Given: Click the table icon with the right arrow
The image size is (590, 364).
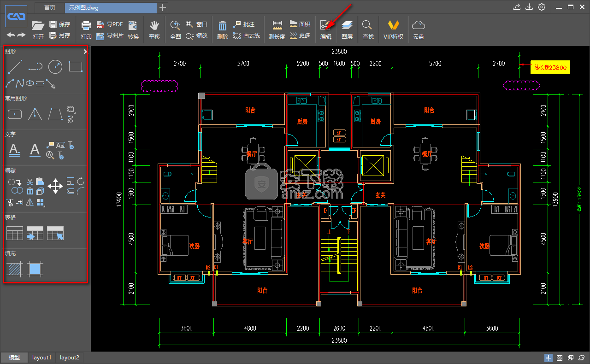Looking at the screenshot, I should click(x=35, y=233).
